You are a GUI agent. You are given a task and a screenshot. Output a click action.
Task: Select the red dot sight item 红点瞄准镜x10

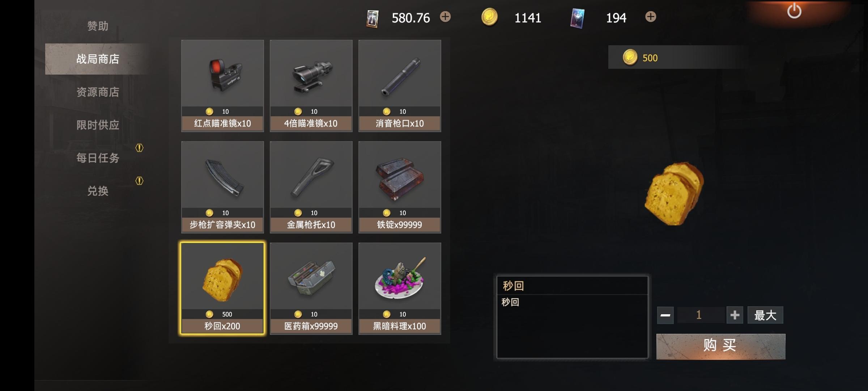point(222,86)
